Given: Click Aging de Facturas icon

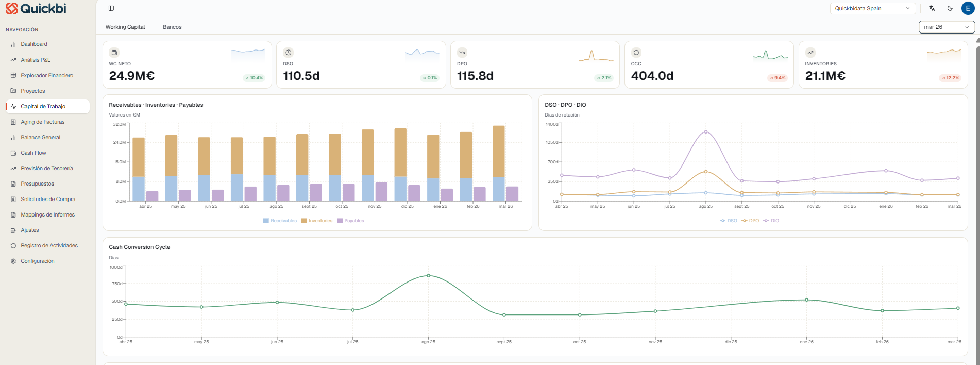Looking at the screenshot, I should click(x=13, y=122).
